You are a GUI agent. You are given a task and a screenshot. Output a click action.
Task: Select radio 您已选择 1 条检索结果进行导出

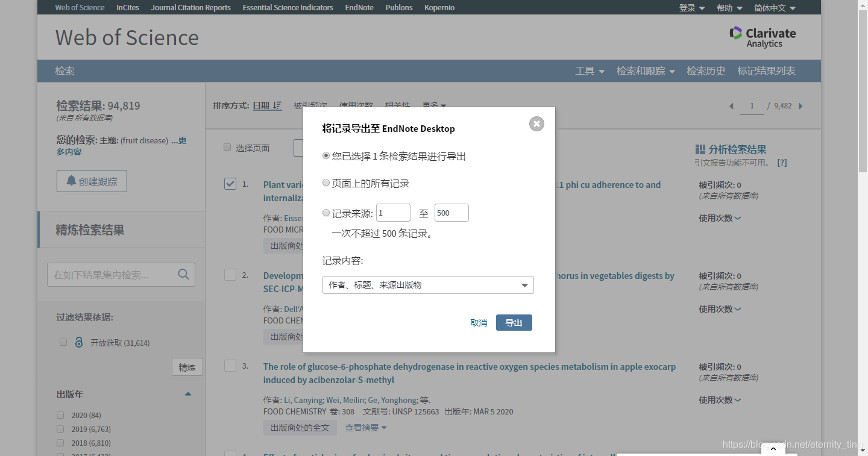click(326, 155)
